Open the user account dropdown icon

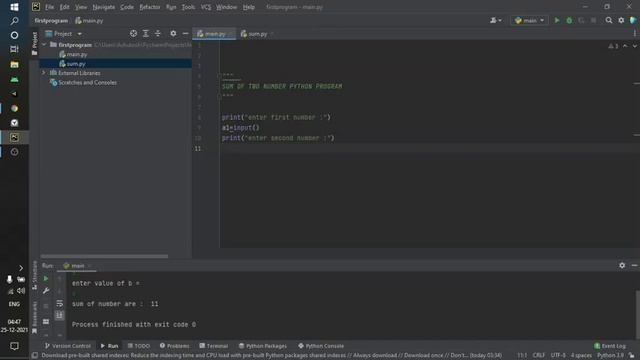tap(496, 20)
